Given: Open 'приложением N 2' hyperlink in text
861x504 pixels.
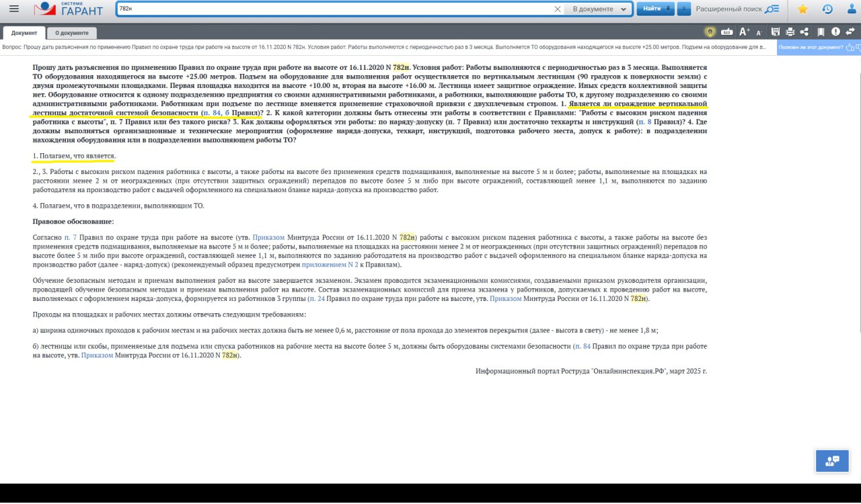Looking at the screenshot, I should 334,265.
